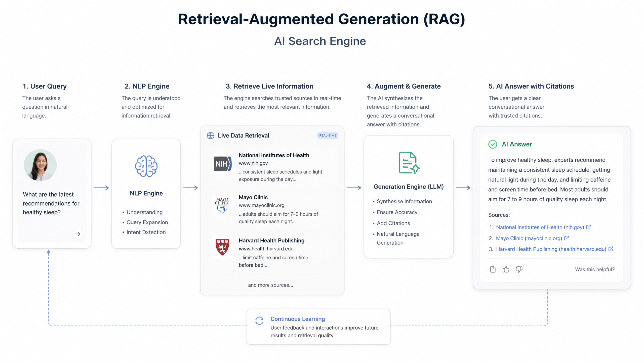Click the www.health.harvard.edu URL
The image size is (644, 362).
point(266,249)
